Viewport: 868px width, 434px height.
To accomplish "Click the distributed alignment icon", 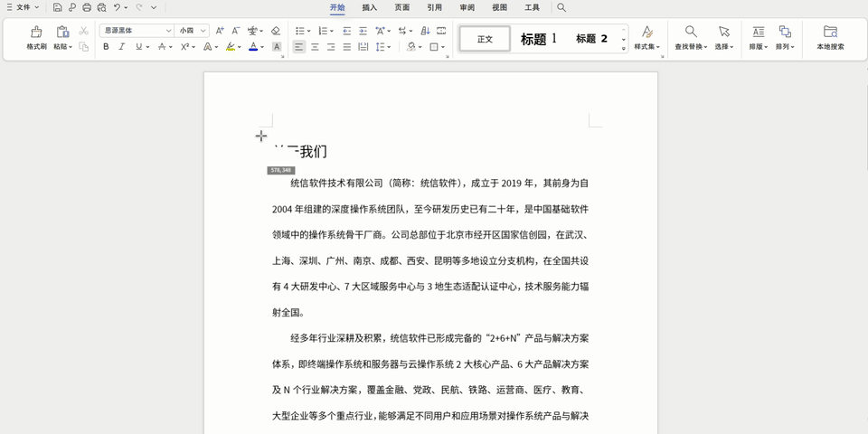I will point(363,47).
